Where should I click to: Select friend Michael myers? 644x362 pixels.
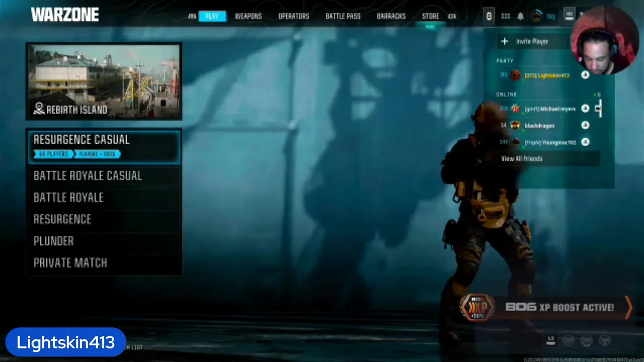click(550, 109)
